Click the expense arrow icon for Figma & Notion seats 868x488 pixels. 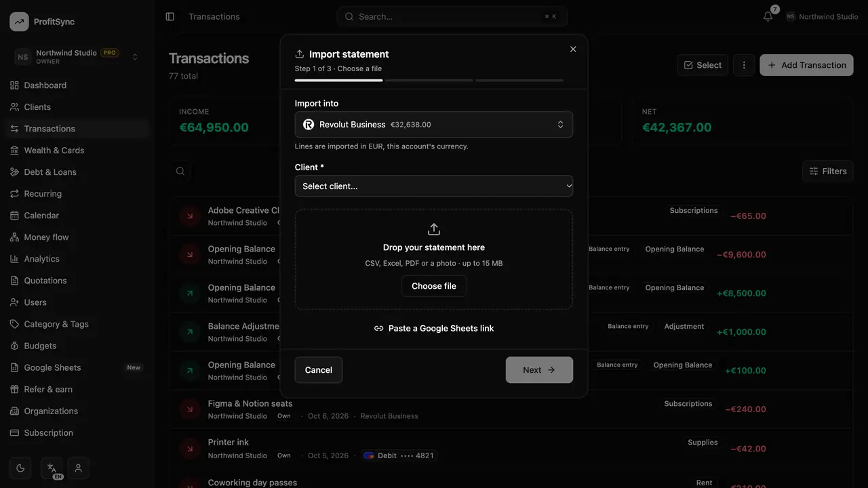click(189, 409)
